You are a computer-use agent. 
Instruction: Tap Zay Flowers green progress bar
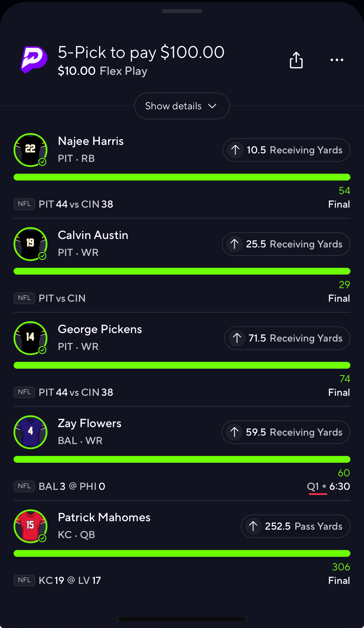[x=182, y=459]
